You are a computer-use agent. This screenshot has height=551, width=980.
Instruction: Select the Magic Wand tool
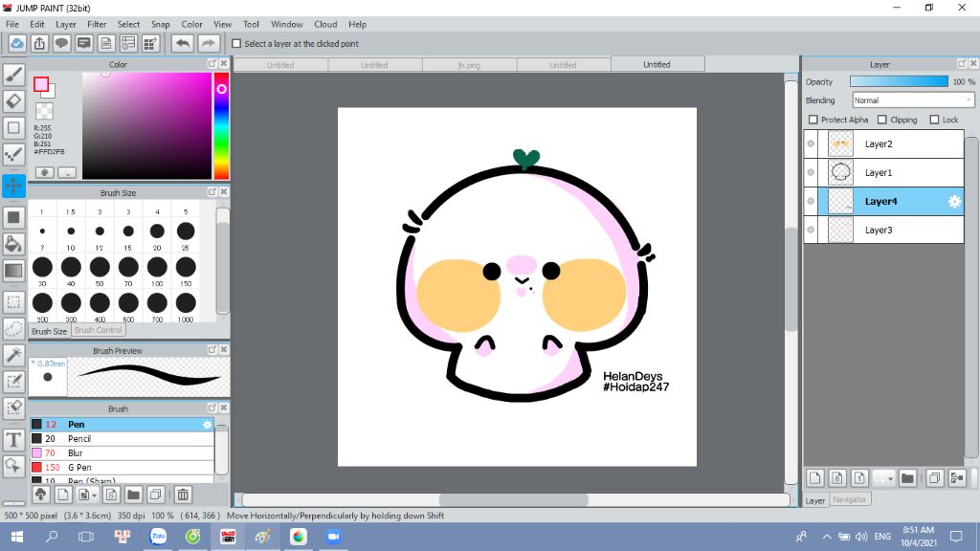coord(13,355)
